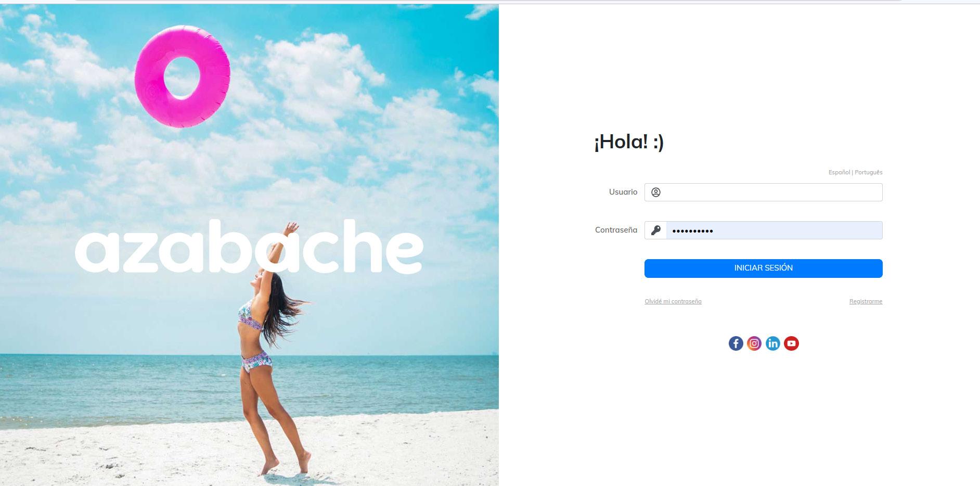Open the Registrarme link
Screen dimensions: 980x486
866,301
